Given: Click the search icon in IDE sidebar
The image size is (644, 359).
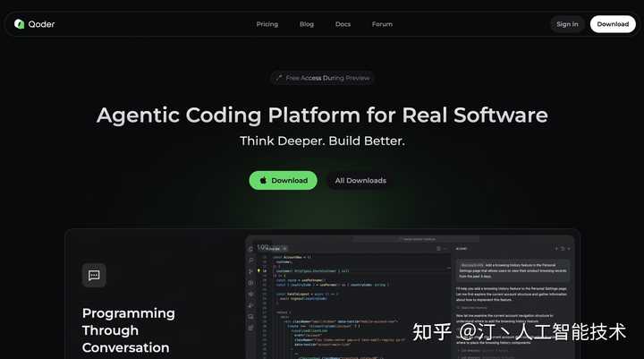Looking at the screenshot, I should (x=252, y=260).
